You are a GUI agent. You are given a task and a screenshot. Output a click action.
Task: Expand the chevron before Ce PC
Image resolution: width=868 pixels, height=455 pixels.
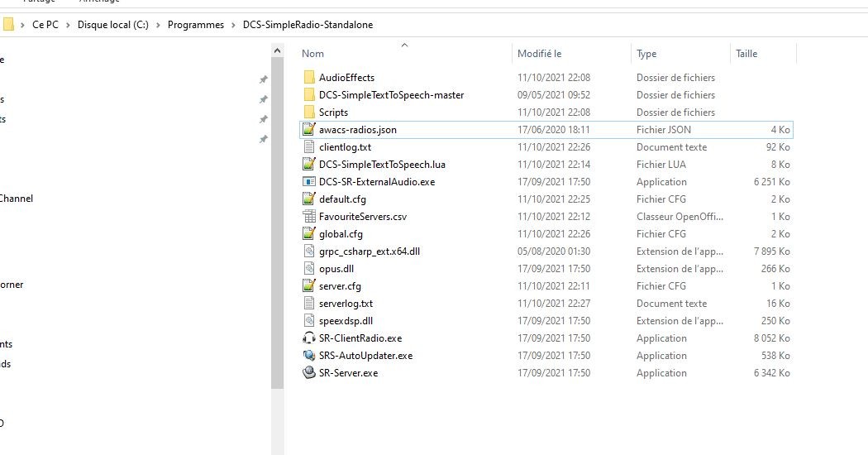click(22, 25)
